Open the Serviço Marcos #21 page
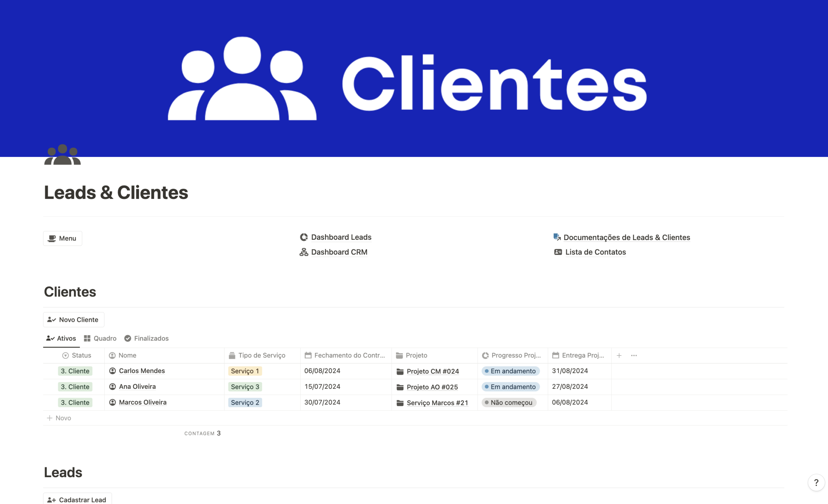Image resolution: width=828 pixels, height=504 pixels. [x=437, y=403]
